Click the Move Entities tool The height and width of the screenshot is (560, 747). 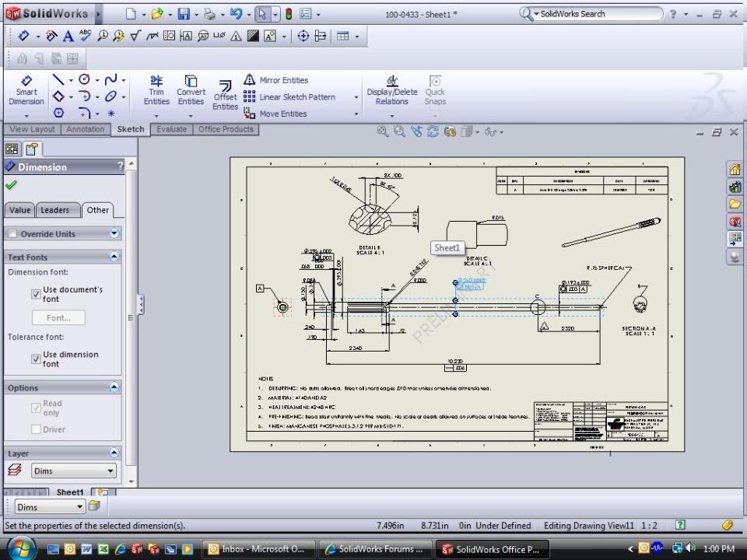(275, 114)
